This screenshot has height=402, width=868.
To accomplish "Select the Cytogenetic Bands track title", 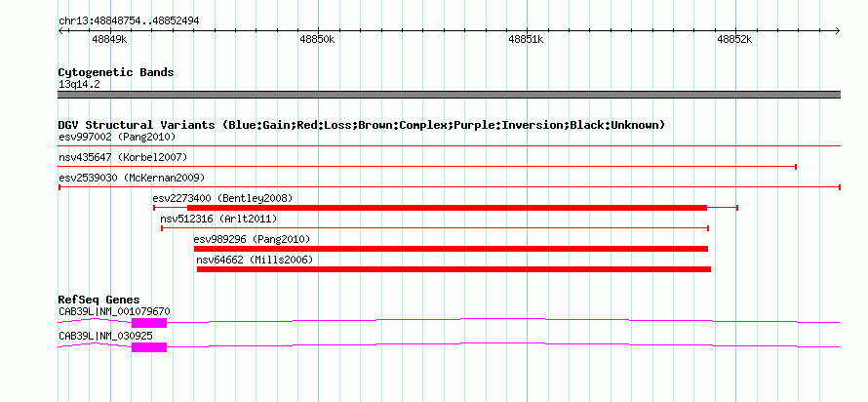I will click(116, 72).
